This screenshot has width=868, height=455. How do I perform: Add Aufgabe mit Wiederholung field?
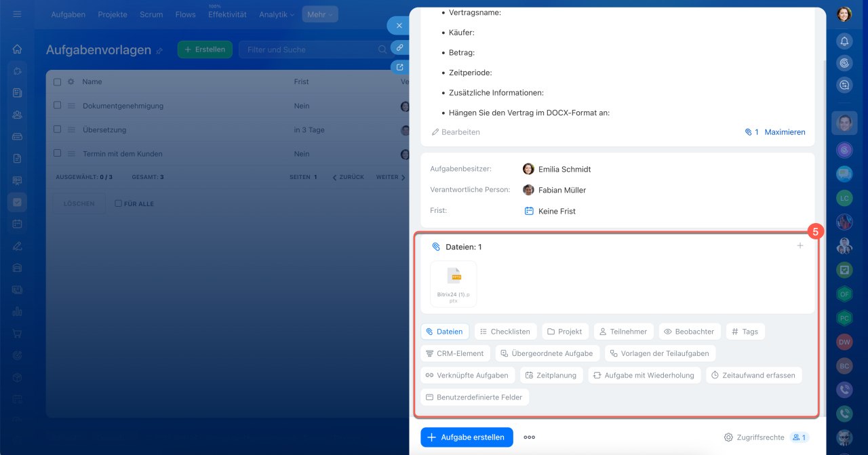click(x=644, y=375)
